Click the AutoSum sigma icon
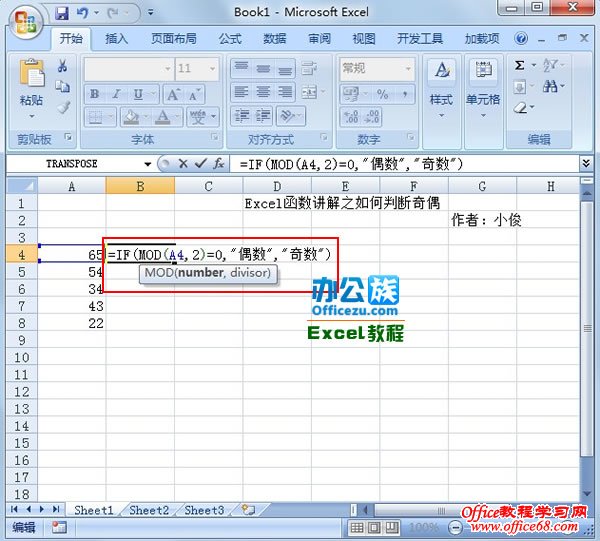This screenshot has height=541, width=600. 519,65
